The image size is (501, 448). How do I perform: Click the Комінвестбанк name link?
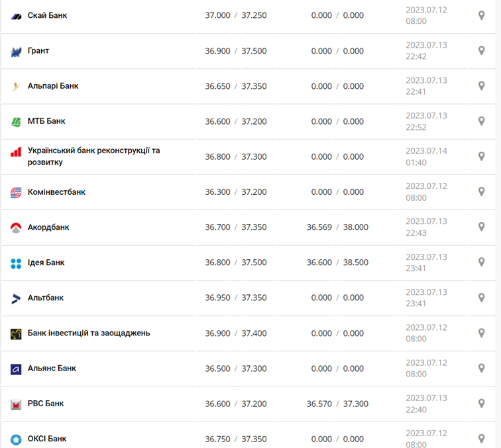coord(56,192)
